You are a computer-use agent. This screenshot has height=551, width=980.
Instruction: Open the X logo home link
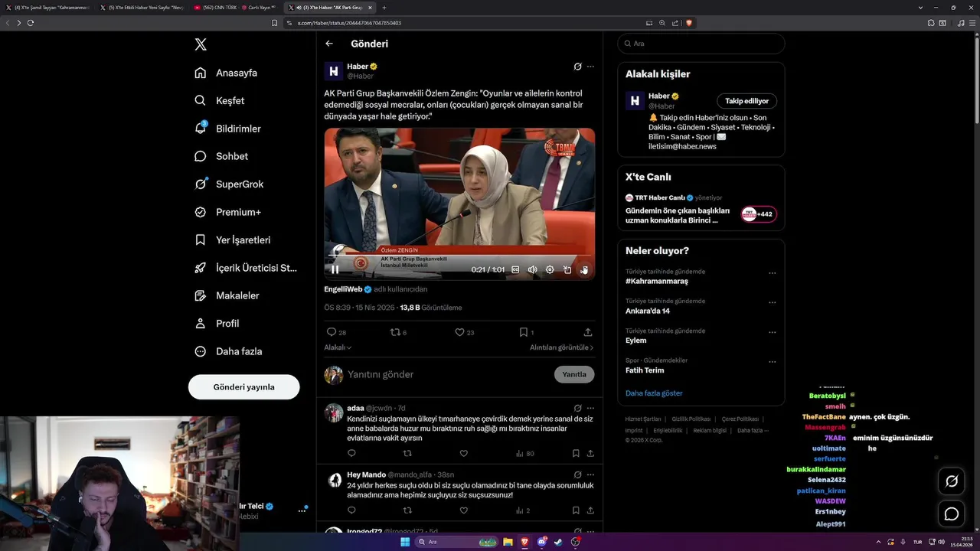201,44
